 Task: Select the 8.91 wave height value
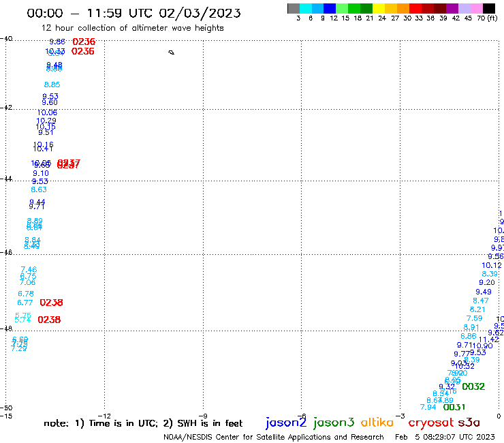[471, 328]
